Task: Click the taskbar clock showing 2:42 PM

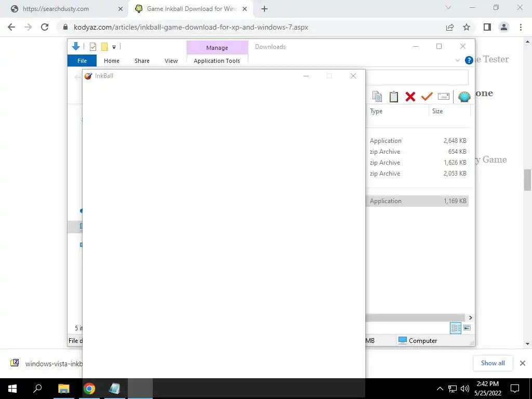Action: [x=487, y=389]
